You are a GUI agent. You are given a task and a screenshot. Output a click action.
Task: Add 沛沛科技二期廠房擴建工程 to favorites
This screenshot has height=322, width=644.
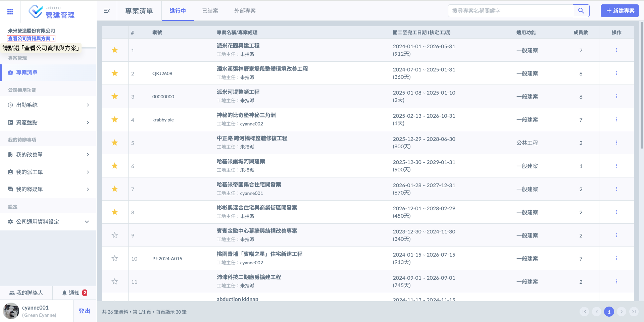115,282
